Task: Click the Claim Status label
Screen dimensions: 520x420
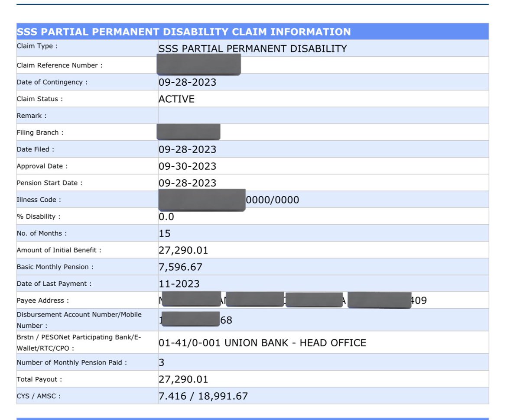Action: click(x=40, y=99)
